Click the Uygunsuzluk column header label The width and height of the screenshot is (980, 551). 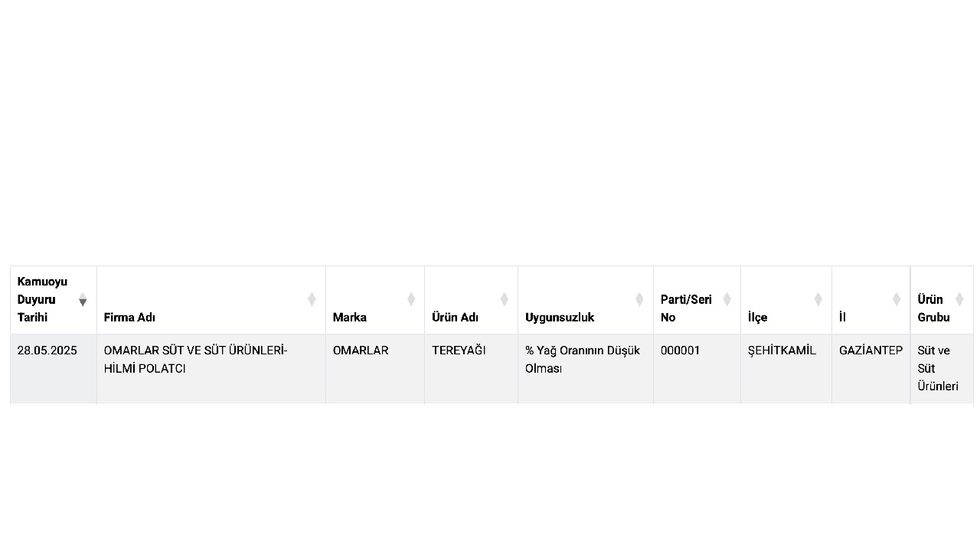pyautogui.click(x=560, y=318)
